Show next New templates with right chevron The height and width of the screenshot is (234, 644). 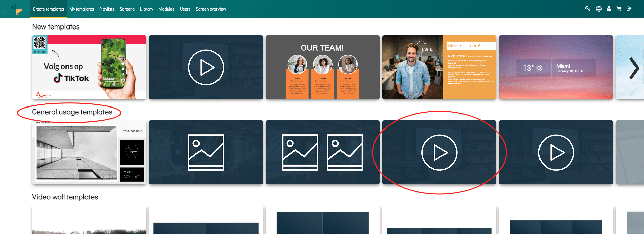coord(634,68)
